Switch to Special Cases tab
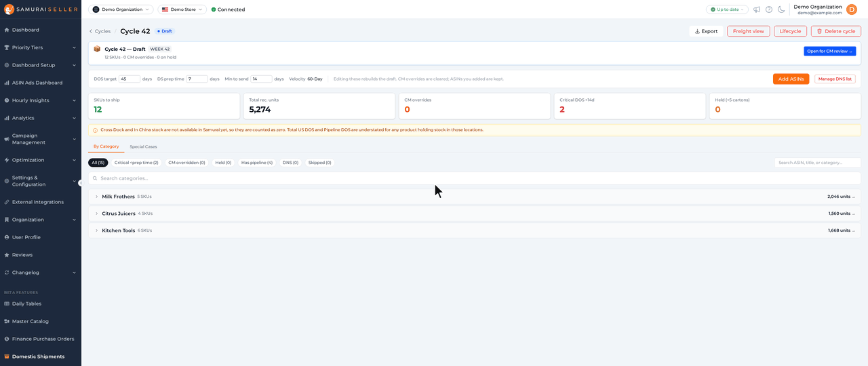The image size is (868, 366). click(x=143, y=146)
